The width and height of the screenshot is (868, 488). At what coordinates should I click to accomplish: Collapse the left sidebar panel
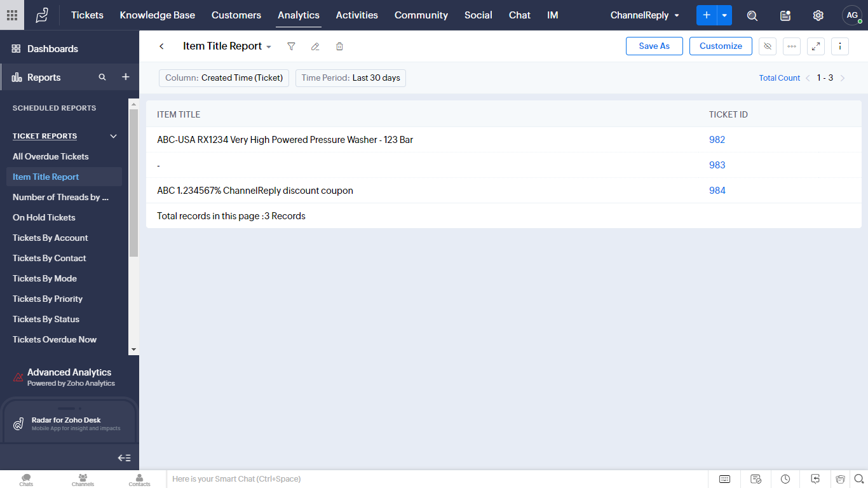pyautogui.click(x=125, y=457)
